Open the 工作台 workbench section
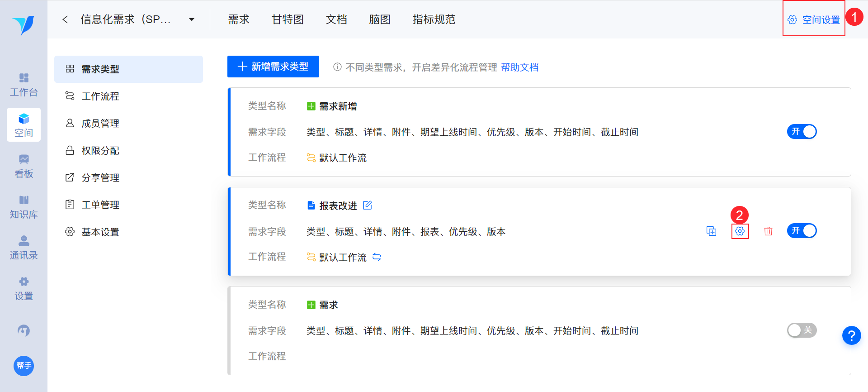This screenshot has width=868, height=392. [x=24, y=85]
